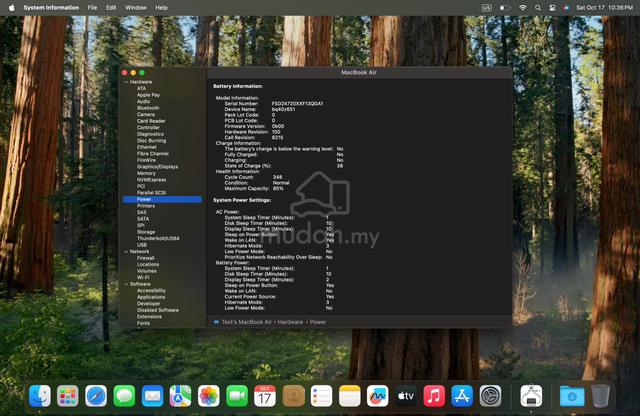Select Memory in sidebar
The width and height of the screenshot is (640, 416).
tap(146, 174)
